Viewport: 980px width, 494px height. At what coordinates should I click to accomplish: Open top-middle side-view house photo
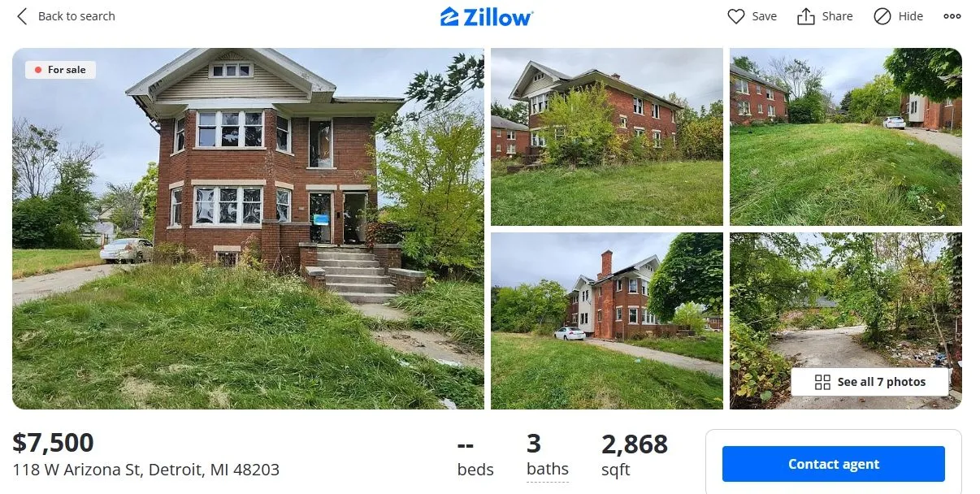(607, 136)
